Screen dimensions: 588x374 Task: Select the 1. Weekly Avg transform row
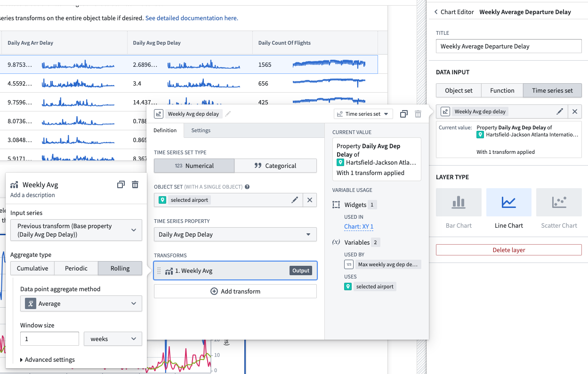[x=235, y=271]
